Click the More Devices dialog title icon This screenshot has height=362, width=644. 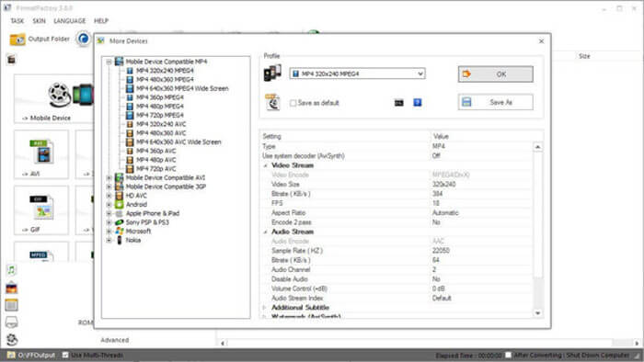[100, 40]
